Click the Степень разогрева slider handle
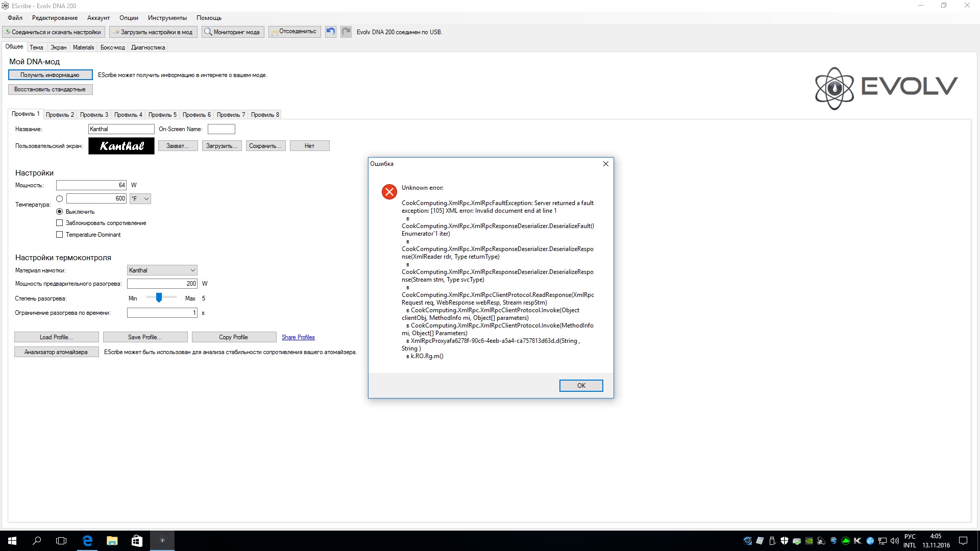The width and height of the screenshot is (980, 551). click(159, 297)
